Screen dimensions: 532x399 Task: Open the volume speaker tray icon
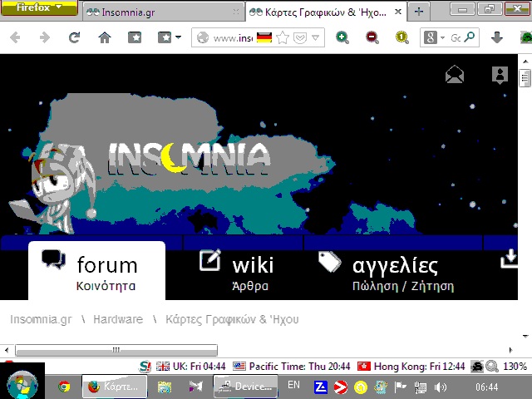click(x=440, y=387)
